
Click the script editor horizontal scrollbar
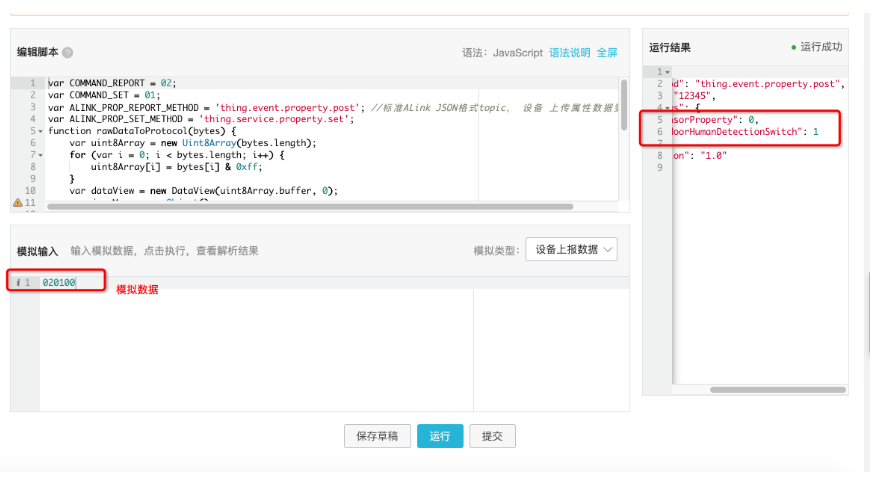(310, 206)
